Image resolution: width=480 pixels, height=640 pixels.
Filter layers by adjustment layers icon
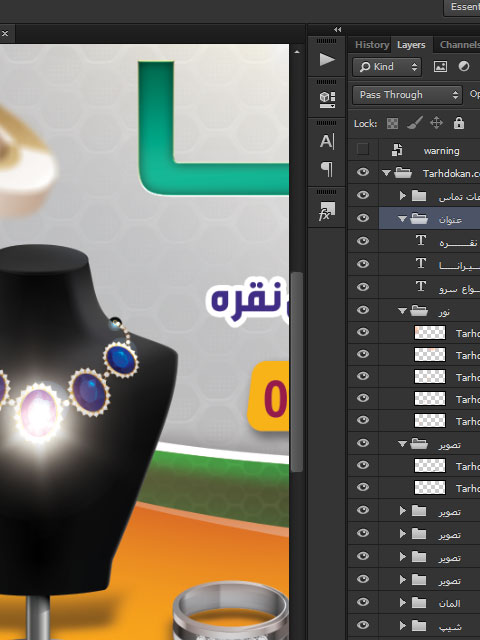click(464, 66)
